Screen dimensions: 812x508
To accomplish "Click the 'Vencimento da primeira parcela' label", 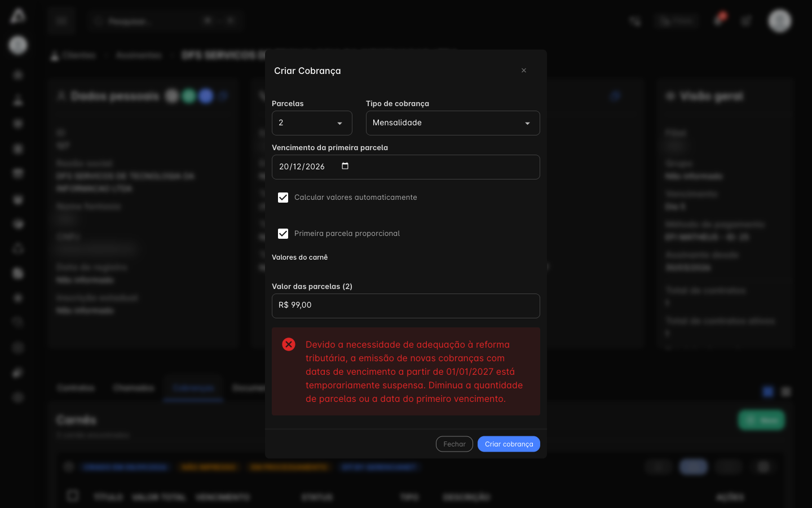I will tap(330, 147).
